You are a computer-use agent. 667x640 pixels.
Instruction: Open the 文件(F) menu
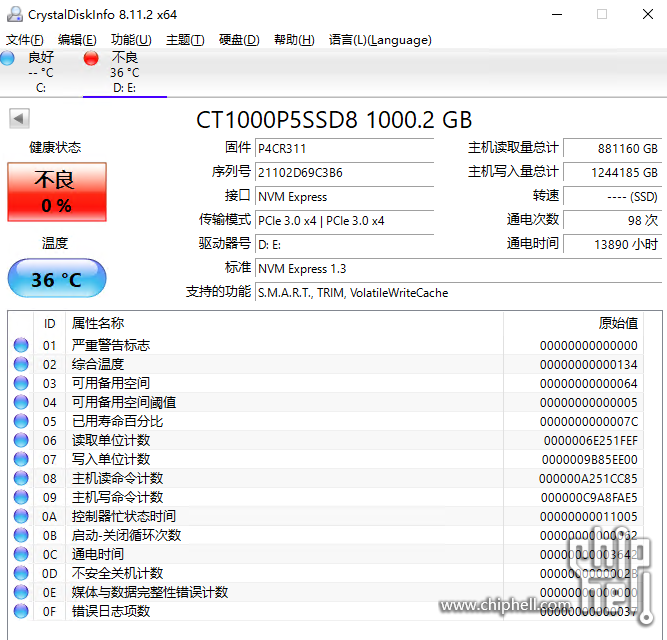24,40
